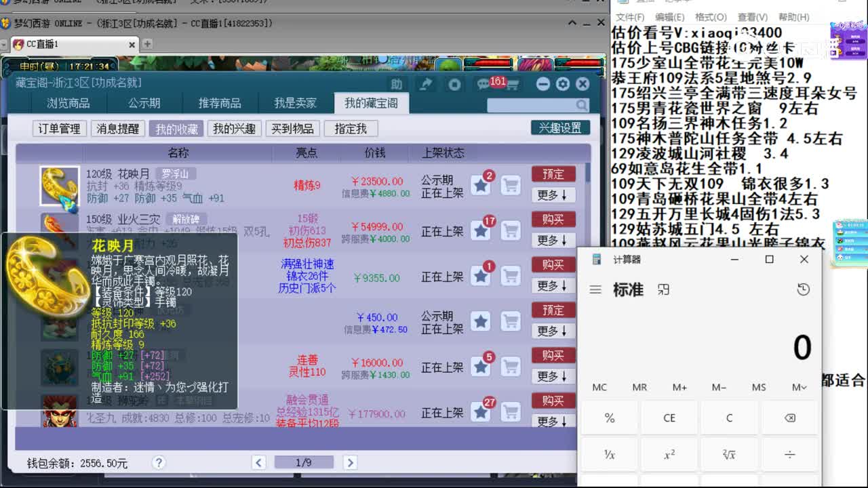
Task: Open Calculator history icon
Action: click(x=804, y=290)
